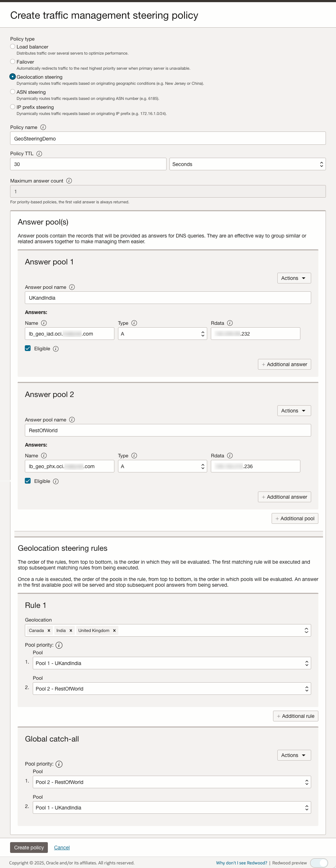The image size is (336, 868).
Task: Uncheck Eligible in Answer pool 1
Action: pos(28,348)
